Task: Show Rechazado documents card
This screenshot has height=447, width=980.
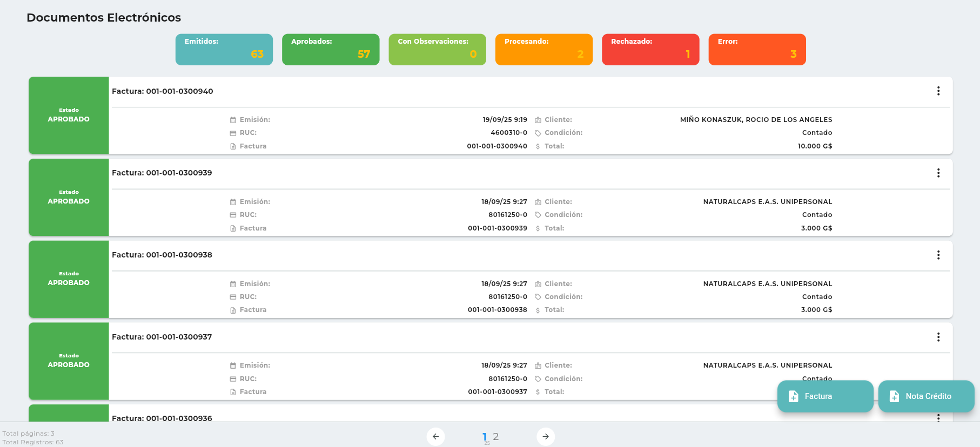Action: 650,50
